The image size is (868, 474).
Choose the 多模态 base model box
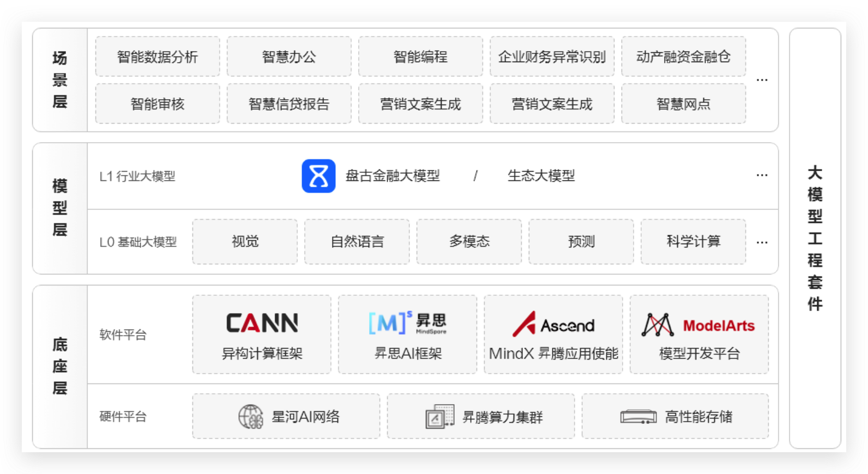(x=469, y=241)
